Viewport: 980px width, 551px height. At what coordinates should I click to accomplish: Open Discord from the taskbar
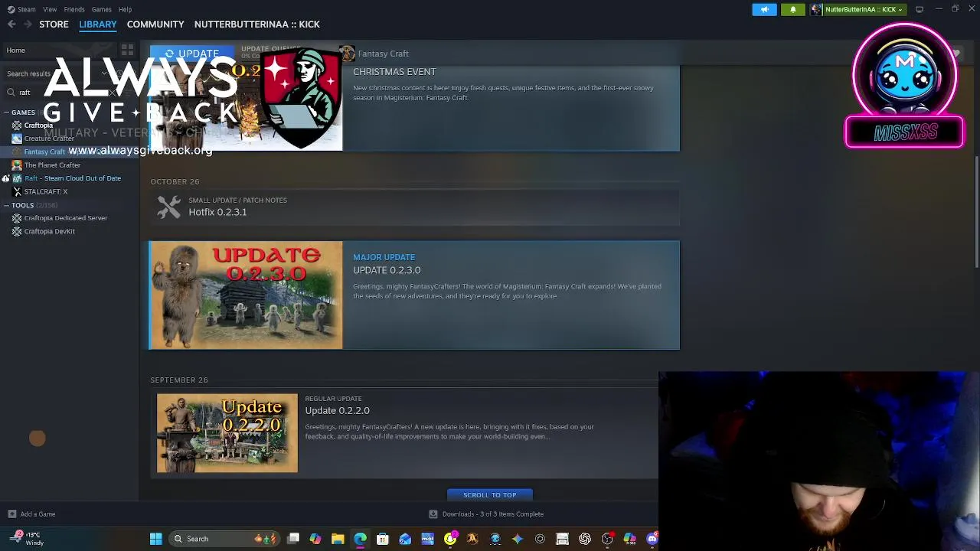(652, 539)
